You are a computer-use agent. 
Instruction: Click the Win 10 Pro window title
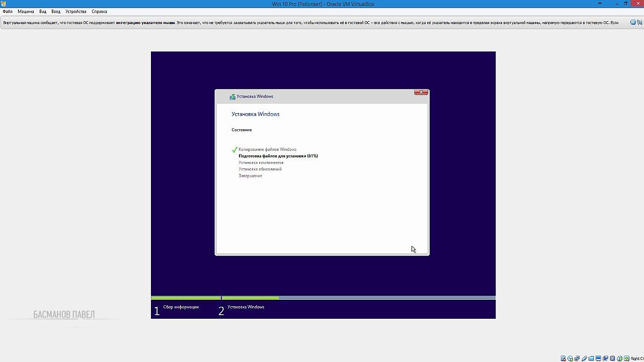(x=323, y=4)
